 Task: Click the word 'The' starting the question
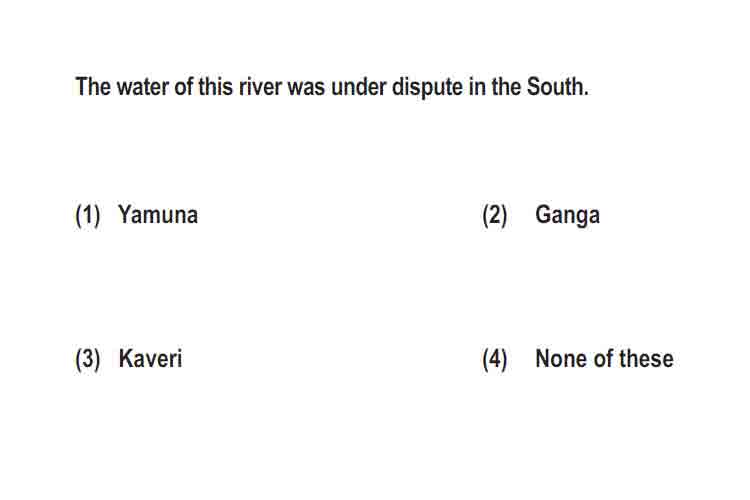(x=93, y=87)
